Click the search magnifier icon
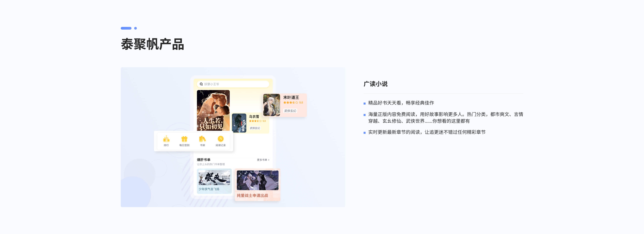 tap(201, 84)
